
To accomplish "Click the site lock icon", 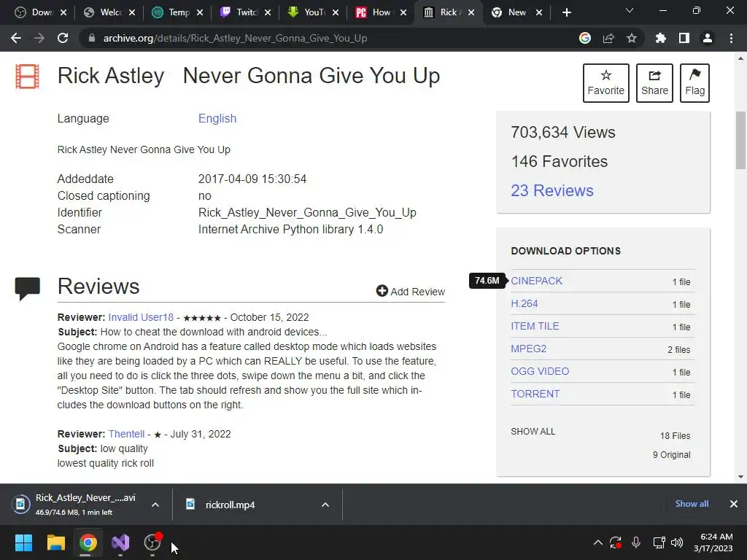I will [x=91, y=38].
